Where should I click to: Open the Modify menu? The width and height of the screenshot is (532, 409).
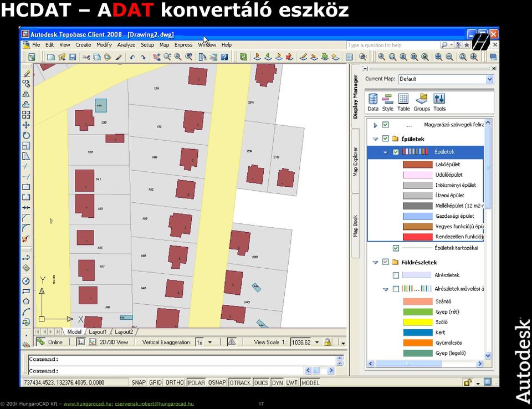[104, 45]
